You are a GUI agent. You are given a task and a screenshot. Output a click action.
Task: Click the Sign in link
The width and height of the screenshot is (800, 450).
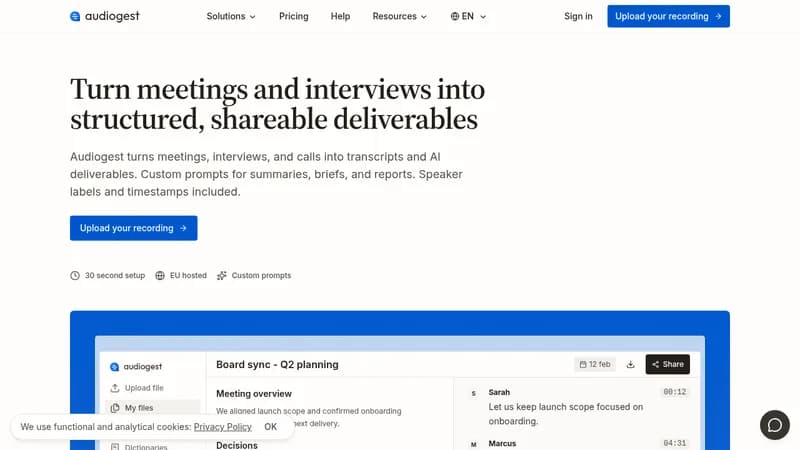tap(578, 16)
